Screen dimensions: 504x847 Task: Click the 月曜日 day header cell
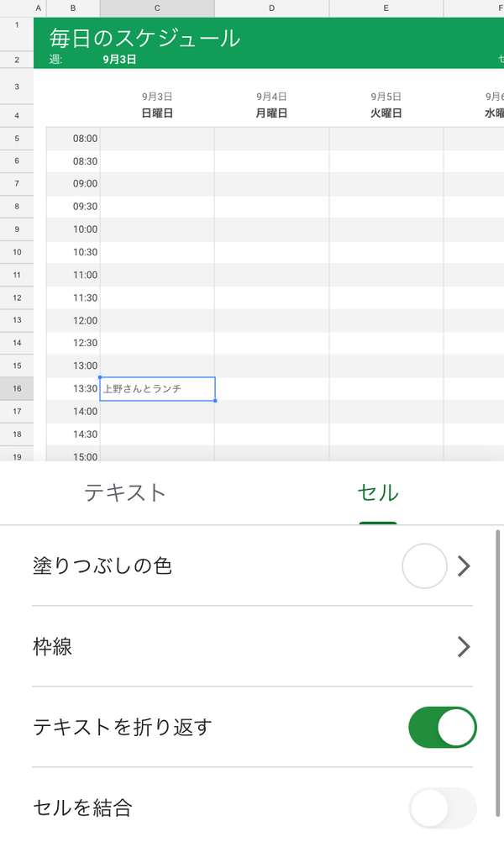pyautogui.click(x=271, y=113)
